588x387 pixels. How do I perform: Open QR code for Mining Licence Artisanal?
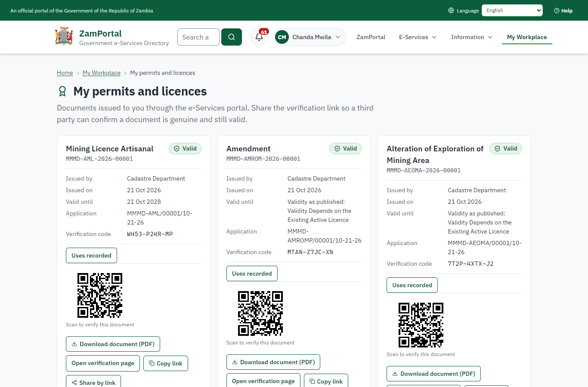pyautogui.click(x=100, y=295)
